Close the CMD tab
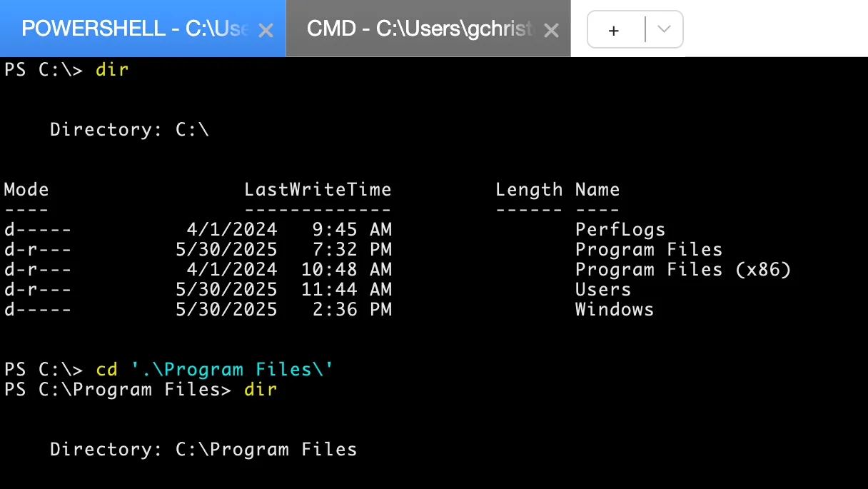This screenshot has height=489, width=868. coord(552,29)
